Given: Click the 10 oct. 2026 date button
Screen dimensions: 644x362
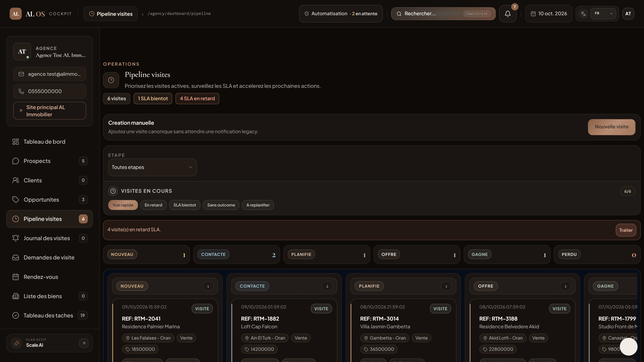Looking at the screenshot, I should pyautogui.click(x=549, y=14).
